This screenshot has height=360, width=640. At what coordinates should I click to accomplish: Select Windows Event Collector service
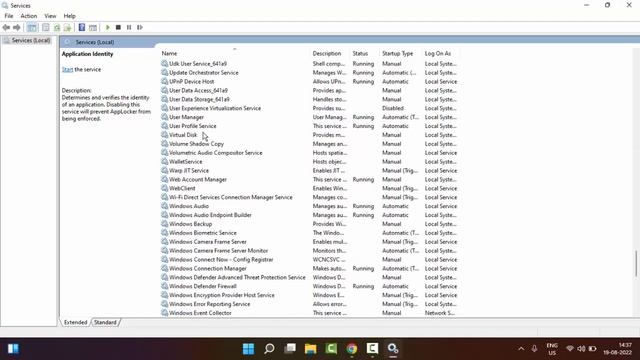pyautogui.click(x=200, y=313)
